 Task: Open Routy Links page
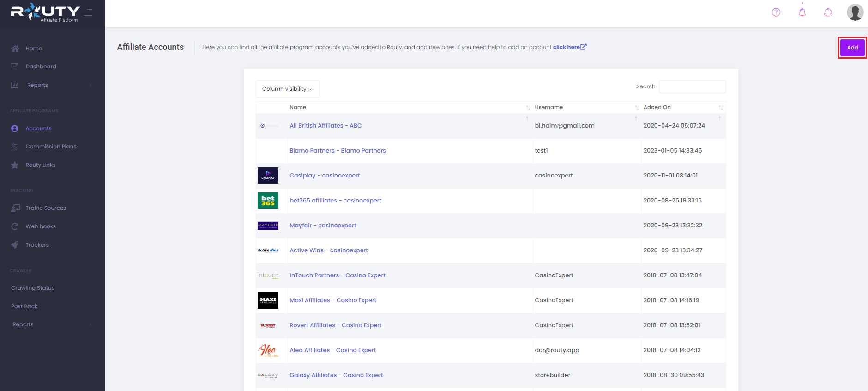tap(40, 165)
